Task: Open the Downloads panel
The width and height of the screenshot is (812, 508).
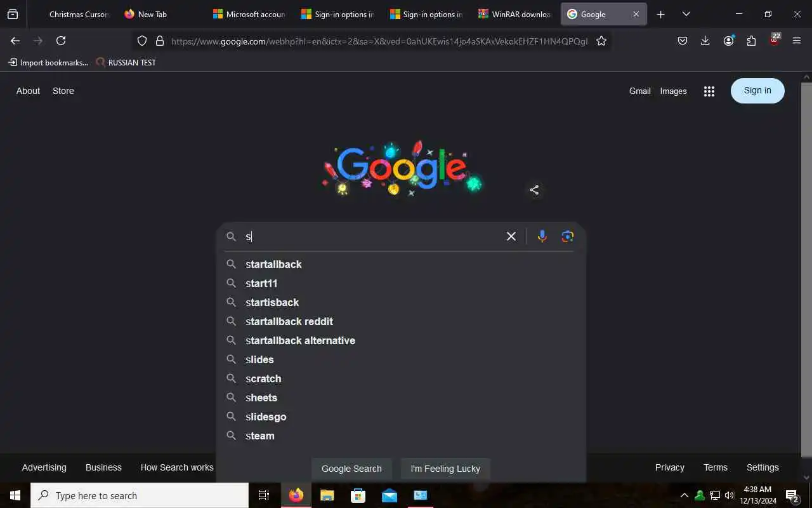Action: click(x=705, y=41)
